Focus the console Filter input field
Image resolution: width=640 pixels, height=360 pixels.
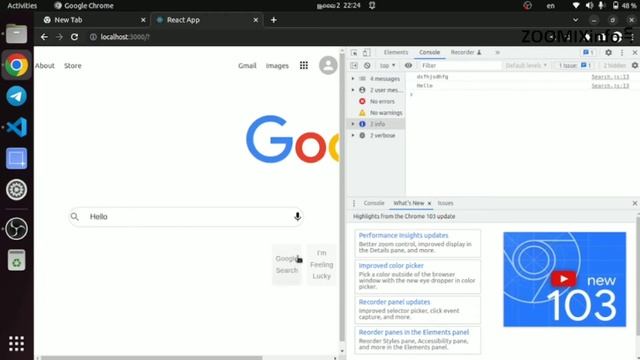point(460,65)
